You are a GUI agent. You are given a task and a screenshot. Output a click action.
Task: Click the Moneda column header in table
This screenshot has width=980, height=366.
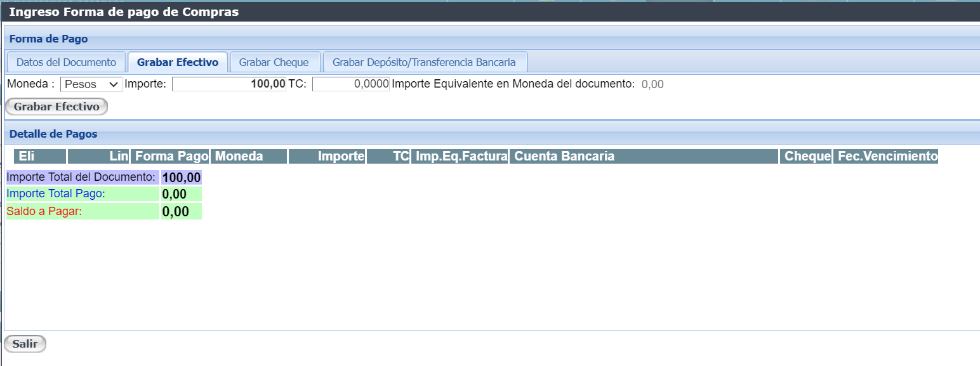pyautogui.click(x=249, y=156)
